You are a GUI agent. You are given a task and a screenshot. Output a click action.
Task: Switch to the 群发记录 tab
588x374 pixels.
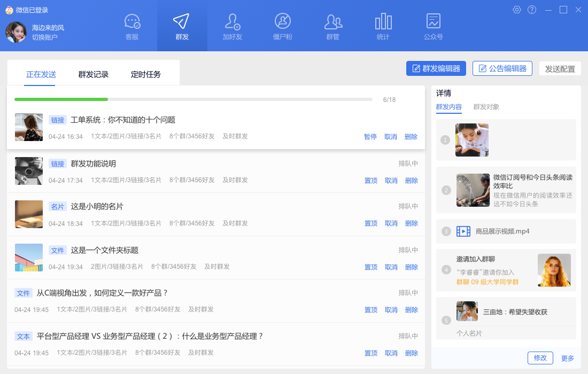coord(94,74)
